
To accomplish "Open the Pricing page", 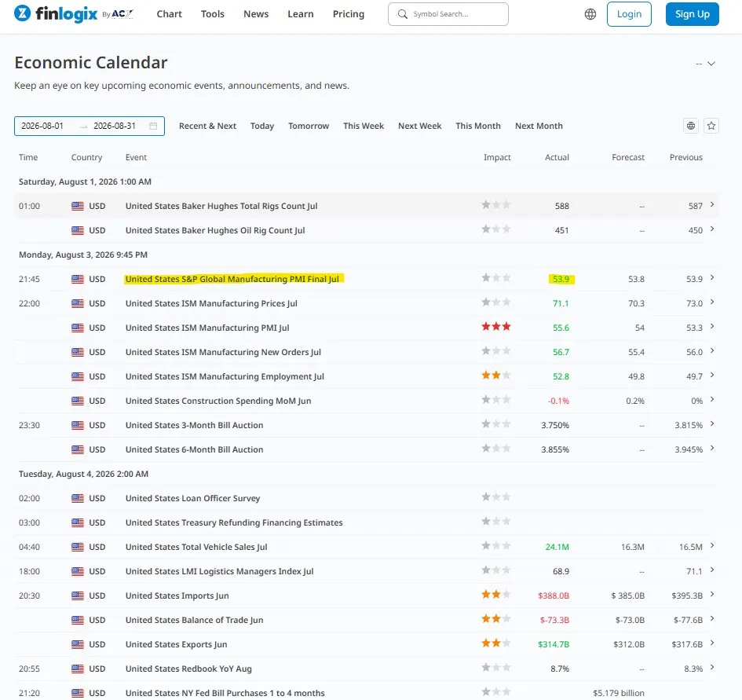I will [x=349, y=14].
